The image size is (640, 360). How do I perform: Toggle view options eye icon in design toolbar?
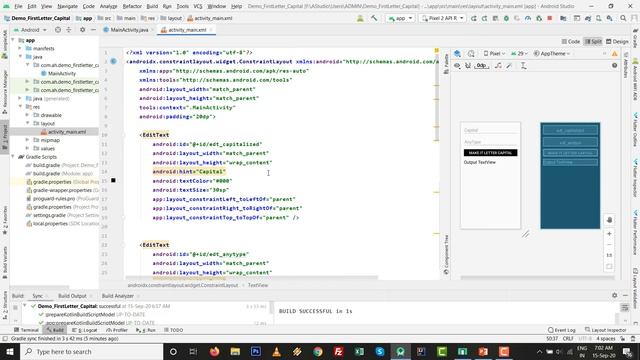click(x=457, y=66)
